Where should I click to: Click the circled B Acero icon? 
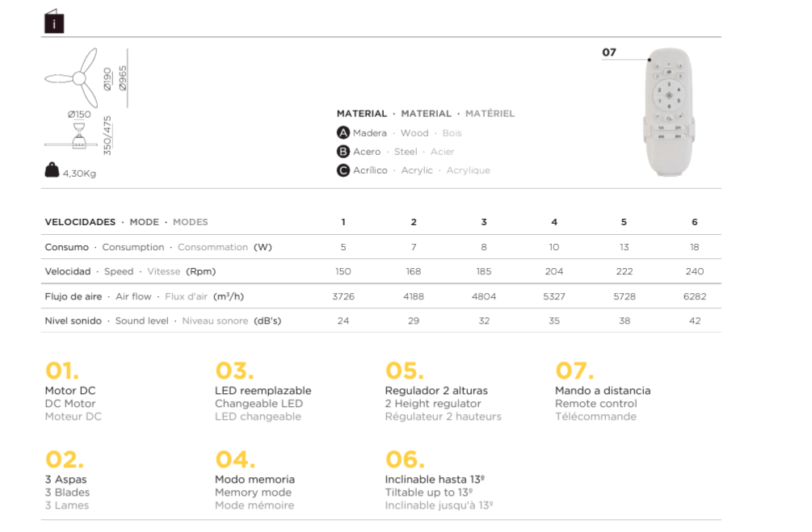click(x=343, y=152)
